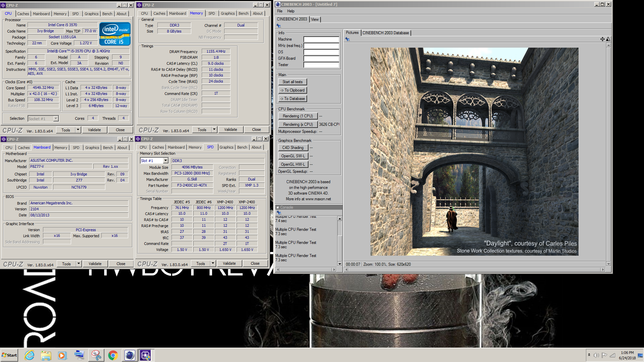Open the Help menu in CINEBENCH
This screenshot has height=362, width=644.
tap(291, 11)
